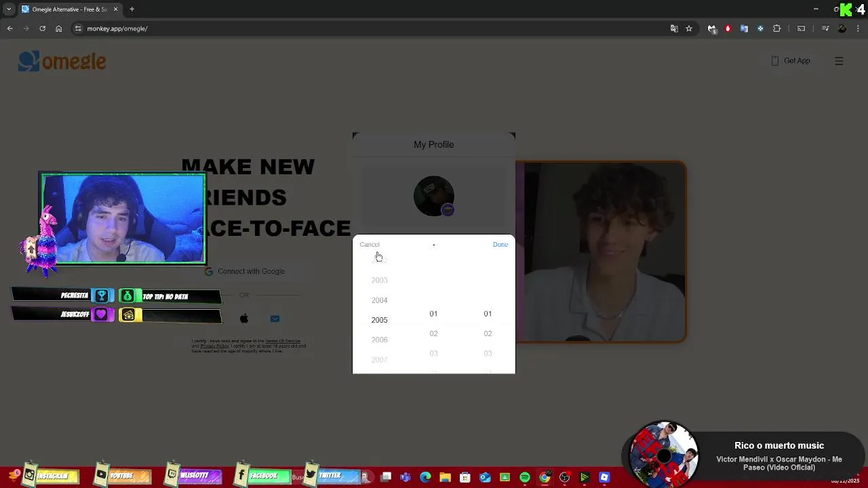Open Task View in the taskbar
868x488 pixels.
point(386,478)
